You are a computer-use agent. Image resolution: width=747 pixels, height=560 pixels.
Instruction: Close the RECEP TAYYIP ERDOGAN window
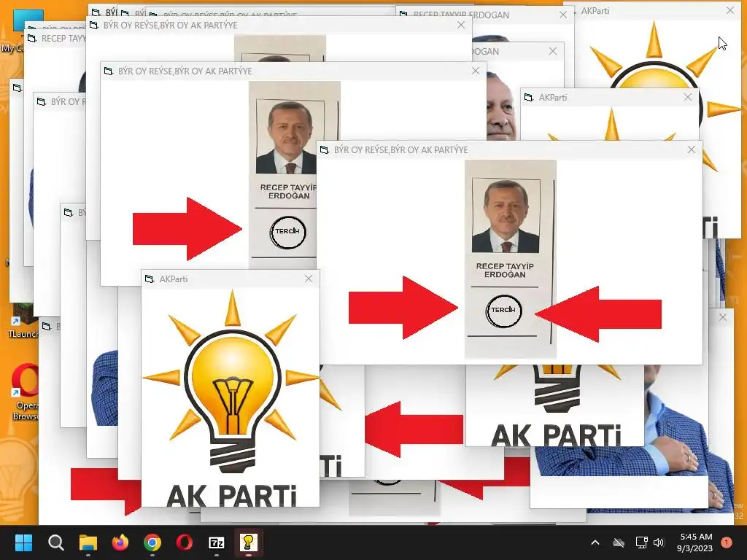pos(563,15)
